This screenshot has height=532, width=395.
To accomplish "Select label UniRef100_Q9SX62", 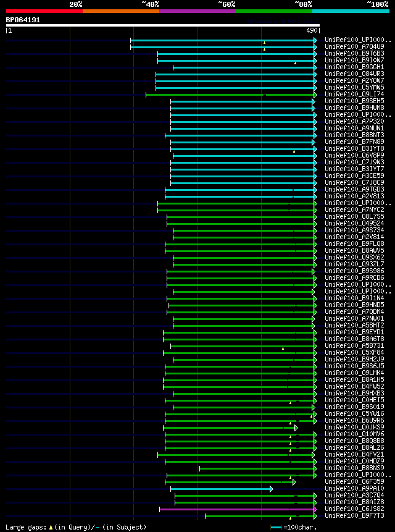I will tap(354, 257).
